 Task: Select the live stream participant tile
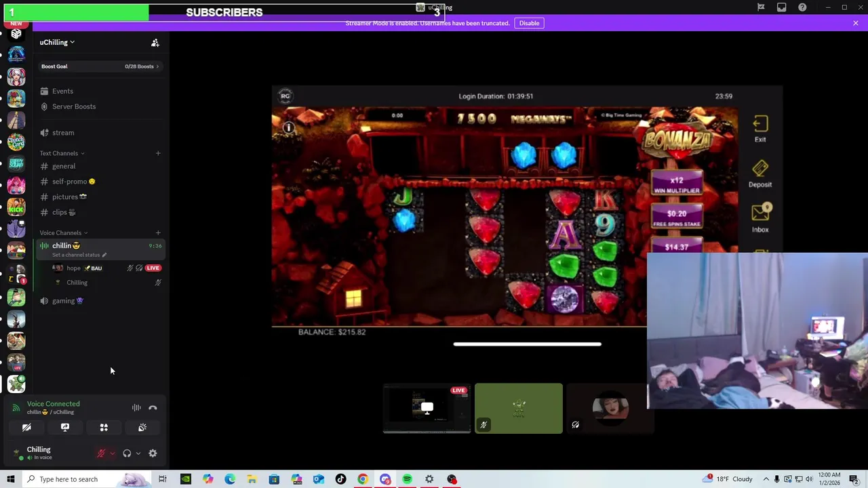(x=427, y=408)
